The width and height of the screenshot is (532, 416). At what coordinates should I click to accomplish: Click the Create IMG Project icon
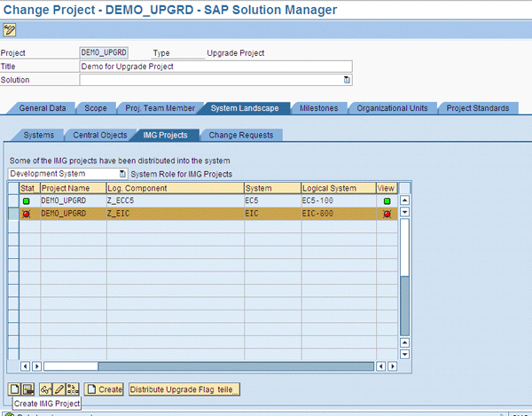(x=15, y=389)
